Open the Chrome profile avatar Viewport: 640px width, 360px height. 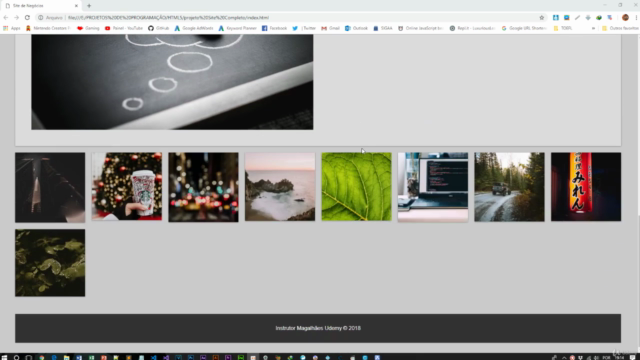(x=625, y=18)
